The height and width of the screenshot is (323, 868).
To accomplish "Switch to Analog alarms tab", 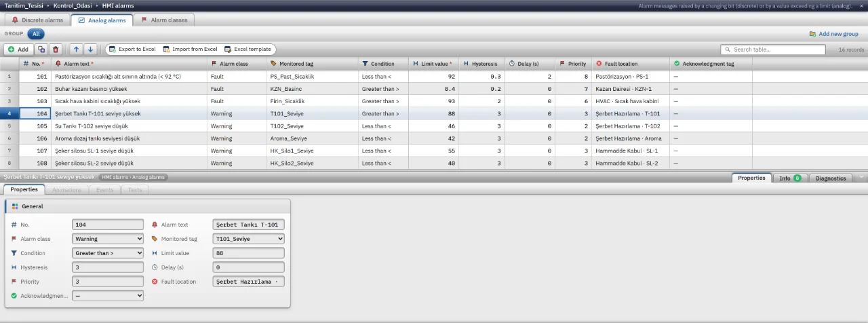I will coord(102,20).
